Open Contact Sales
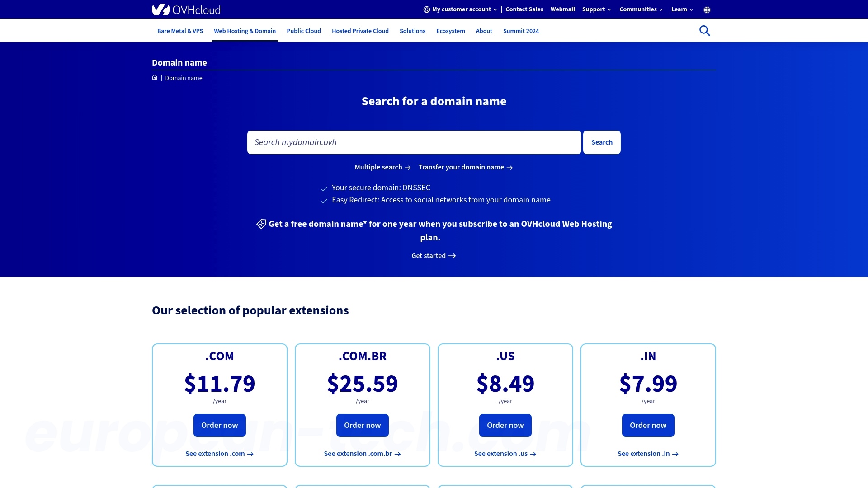This screenshot has width=868, height=488. 524,9
